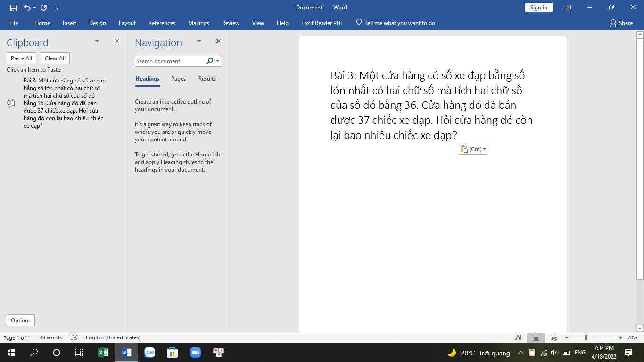
Task: Open Navigation pane task options dropdown
Action: click(x=199, y=41)
